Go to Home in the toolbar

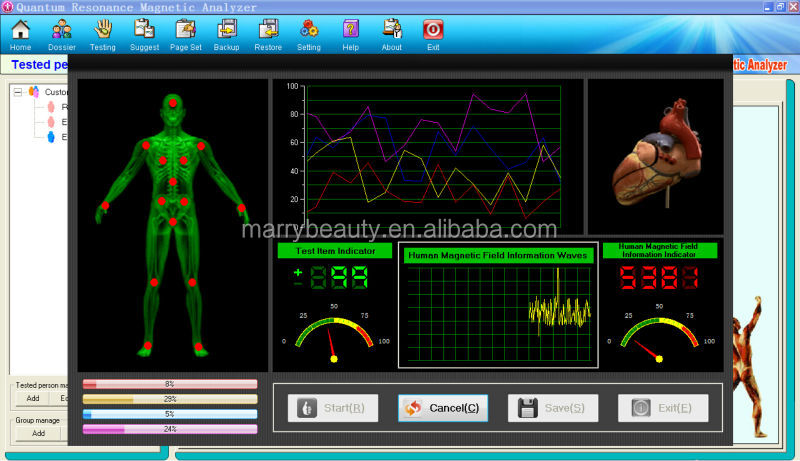pos(20,33)
